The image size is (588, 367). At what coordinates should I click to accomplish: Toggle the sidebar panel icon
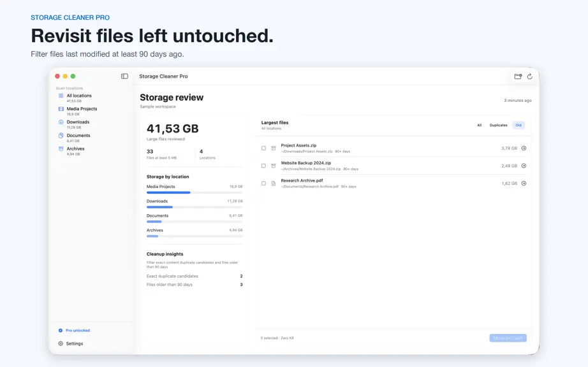point(124,76)
